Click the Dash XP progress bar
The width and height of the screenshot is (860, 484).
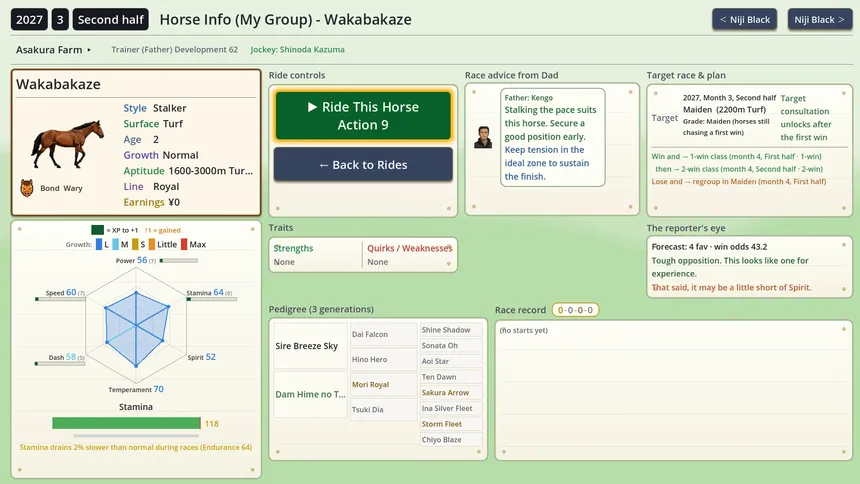click(60, 363)
